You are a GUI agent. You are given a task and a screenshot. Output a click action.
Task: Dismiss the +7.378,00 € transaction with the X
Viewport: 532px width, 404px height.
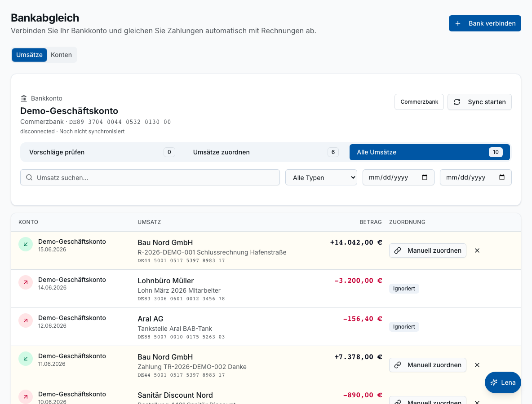coord(477,365)
